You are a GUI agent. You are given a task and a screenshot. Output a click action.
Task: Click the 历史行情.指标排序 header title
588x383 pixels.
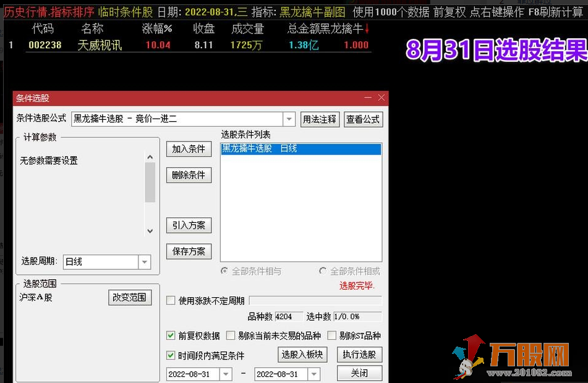(x=49, y=12)
